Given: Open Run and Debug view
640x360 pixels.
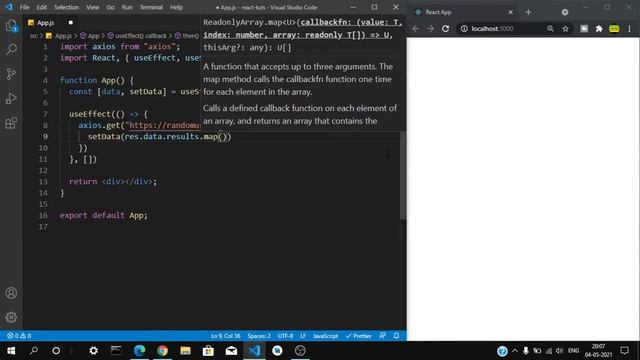Looking at the screenshot, I should tap(11, 98).
